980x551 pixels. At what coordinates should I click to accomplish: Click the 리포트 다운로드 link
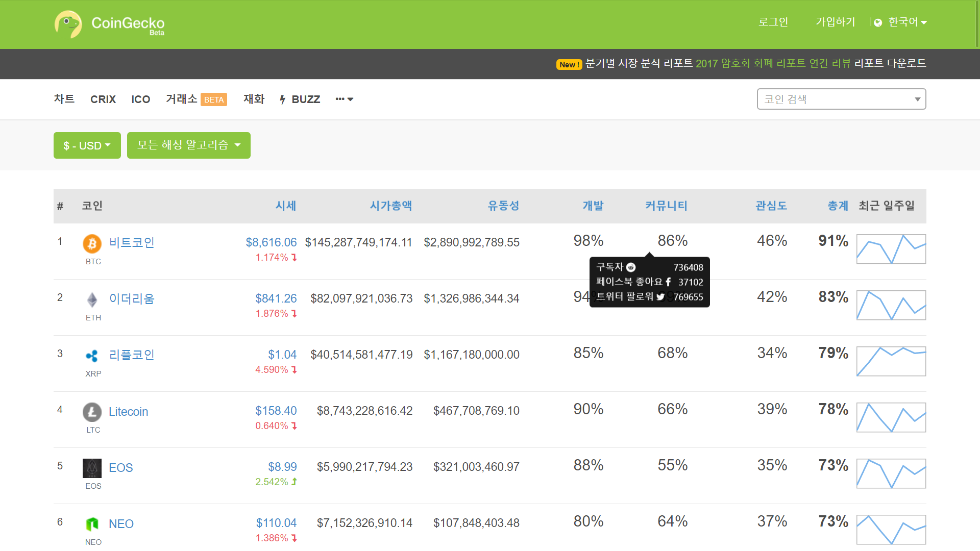[890, 63]
